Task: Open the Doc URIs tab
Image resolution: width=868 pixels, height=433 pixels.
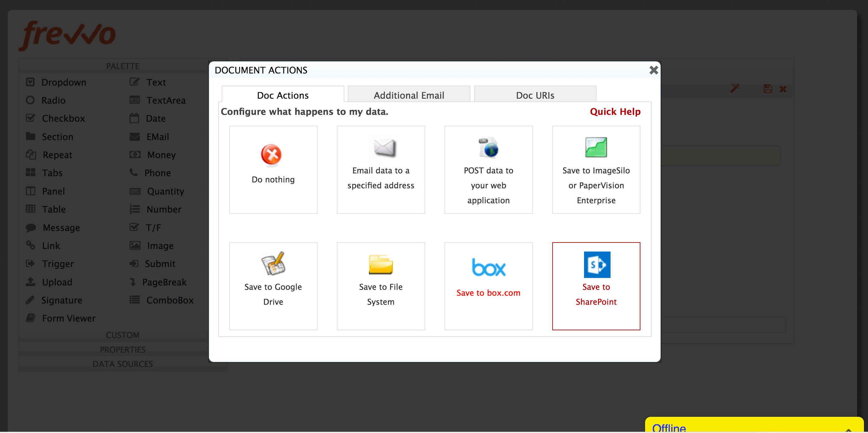Action: [535, 95]
